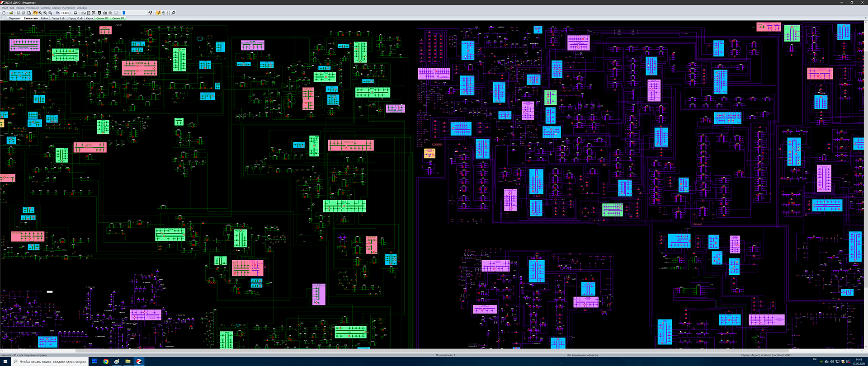
Task: Select the hand pan tool
Action: click(35, 13)
